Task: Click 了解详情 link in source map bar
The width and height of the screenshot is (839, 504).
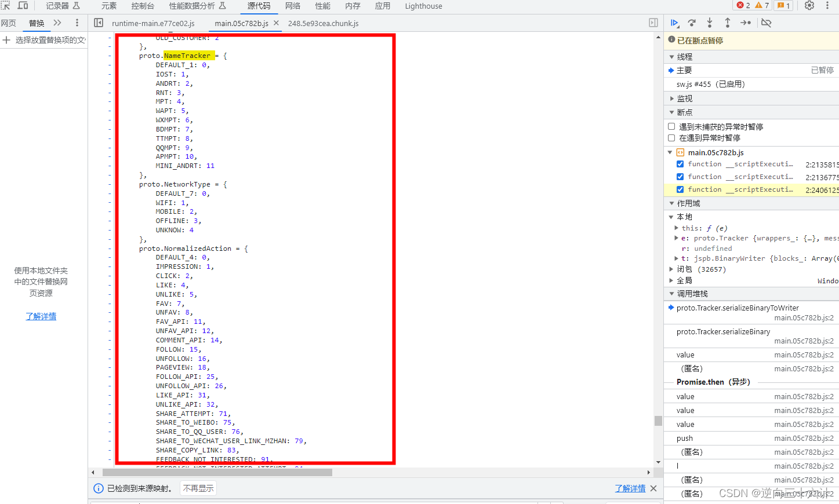Action: (x=630, y=488)
